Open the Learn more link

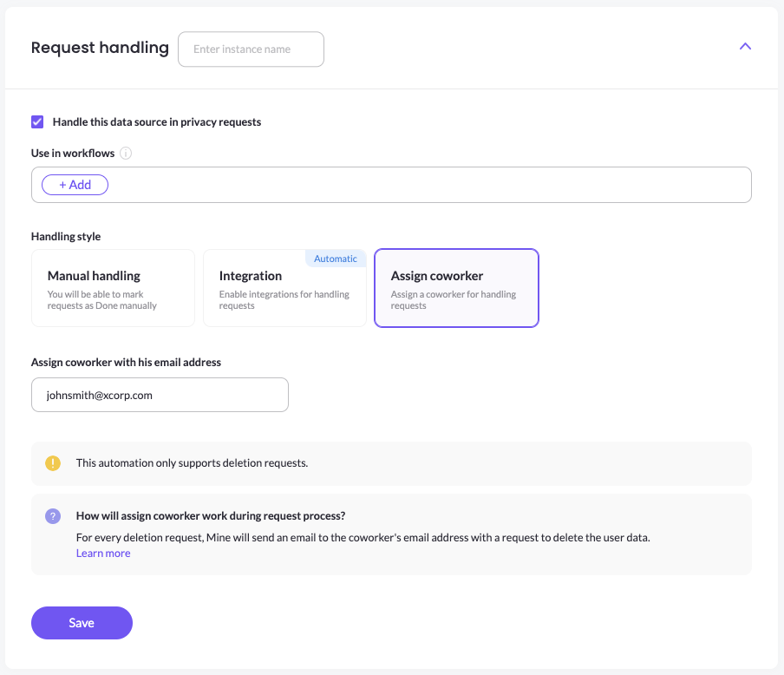click(102, 553)
